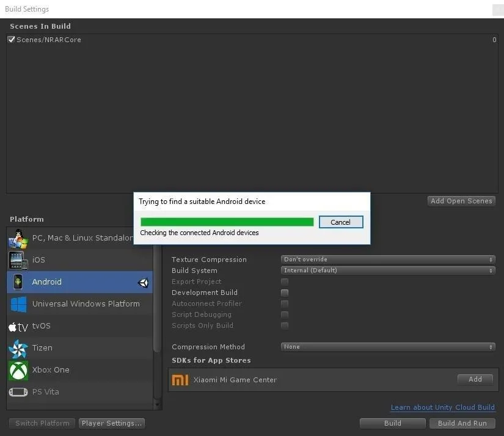Screen dimensions: 504x436
Task: Click the Scenes In Build heading
Action: tap(40, 26)
